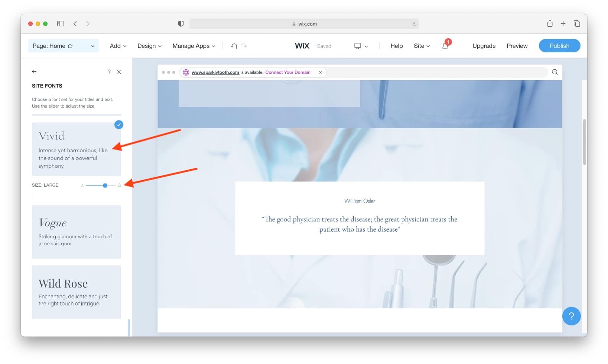Select the Wild Rose font set
The height and width of the screenshot is (364, 608).
pyautogui.click(x=76, y=292)
